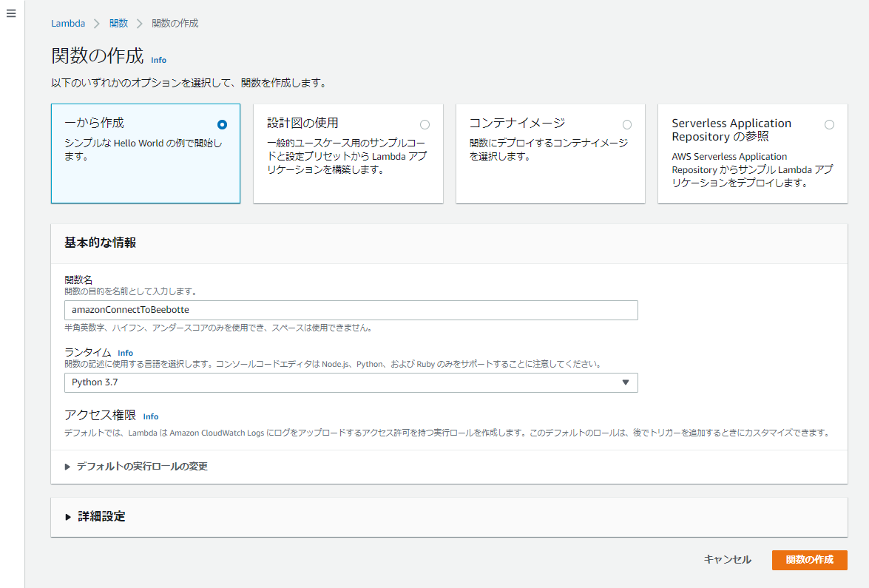Select the 一から作成 radio button
This screenshot has width=869, height=588.
222,125
